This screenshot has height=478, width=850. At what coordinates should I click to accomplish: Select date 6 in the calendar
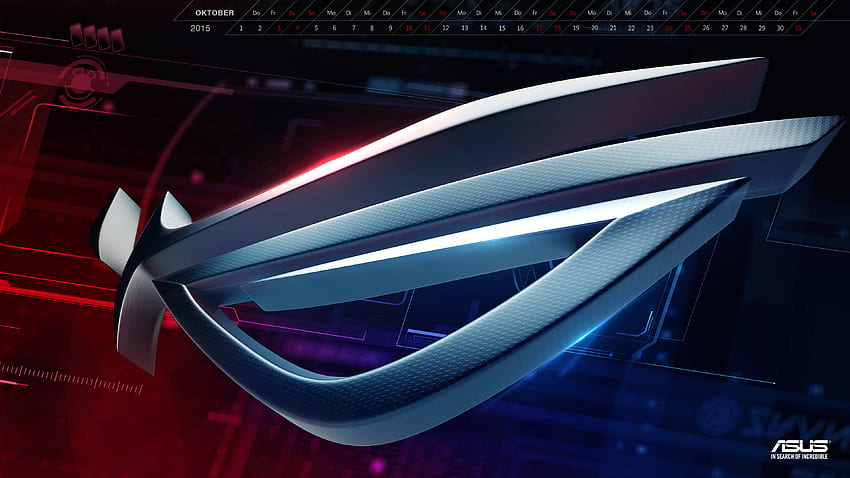pos(334,28)
